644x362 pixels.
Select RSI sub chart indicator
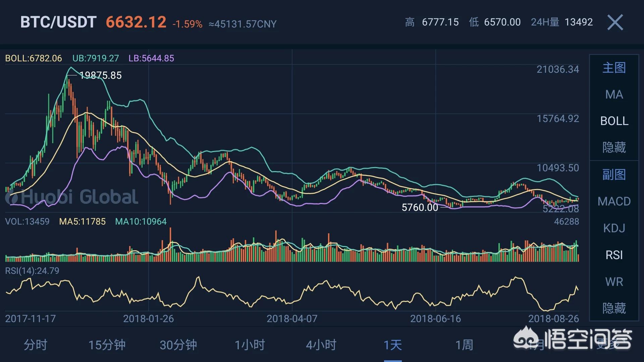tap(614, 255)
